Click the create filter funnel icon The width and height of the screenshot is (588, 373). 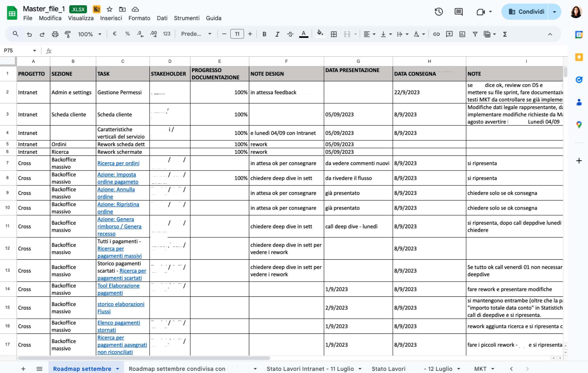point(475,34)
